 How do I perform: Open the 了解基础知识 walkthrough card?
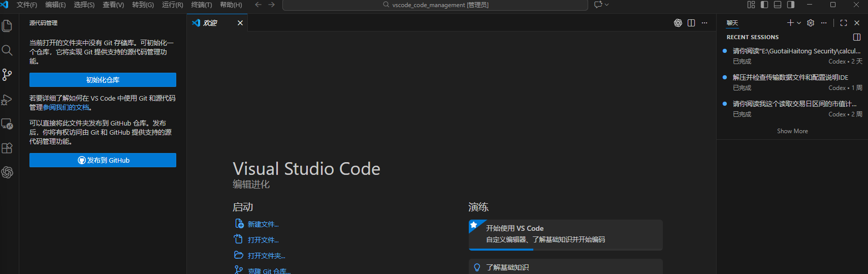[x=566, y=267]
